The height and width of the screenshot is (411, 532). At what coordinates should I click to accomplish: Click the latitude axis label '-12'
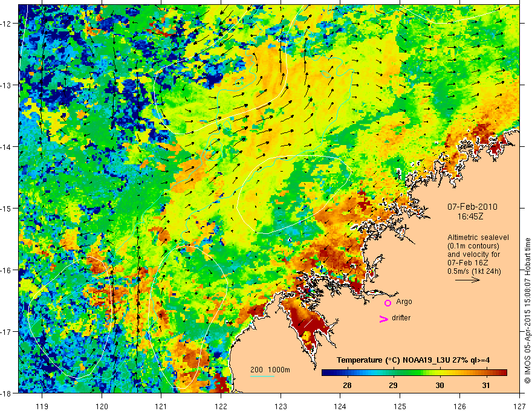[x=6, y=24]
